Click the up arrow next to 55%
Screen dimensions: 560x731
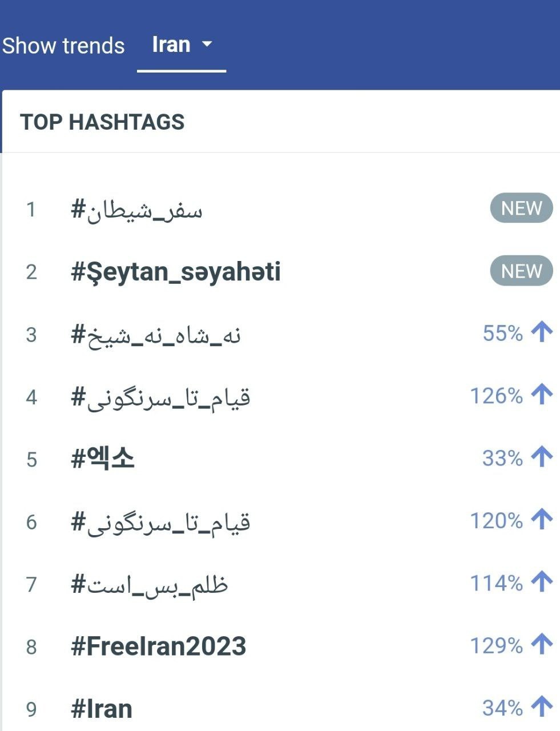(542, 332)
